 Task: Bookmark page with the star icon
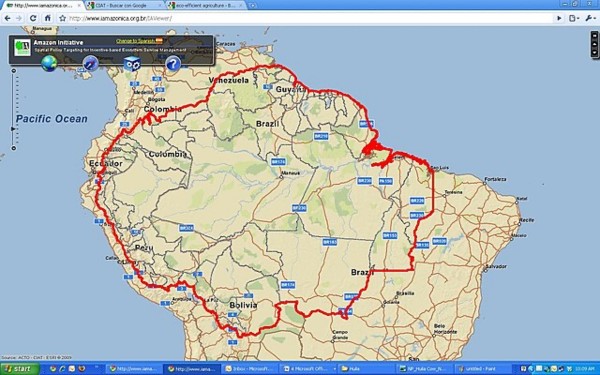62,18
